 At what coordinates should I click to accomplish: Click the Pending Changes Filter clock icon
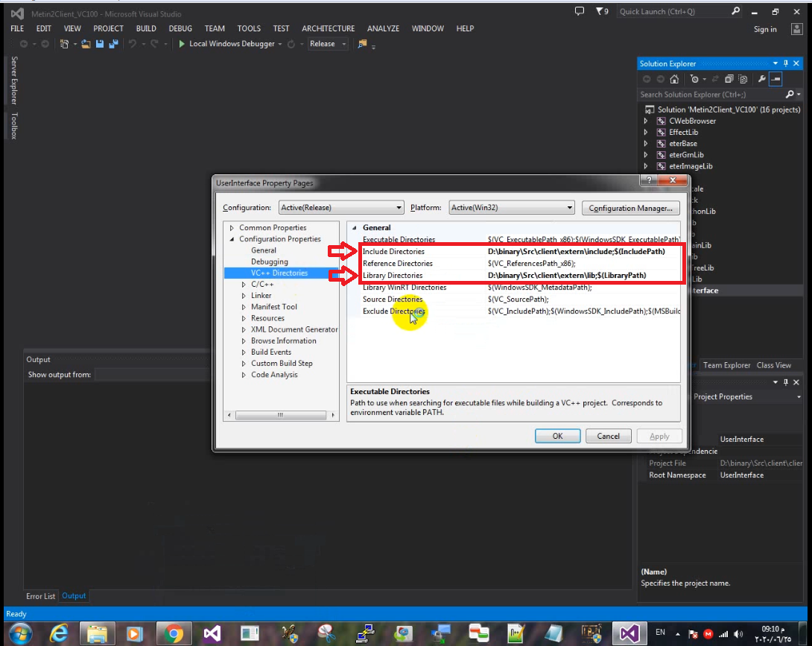click(x=694, y=79)
